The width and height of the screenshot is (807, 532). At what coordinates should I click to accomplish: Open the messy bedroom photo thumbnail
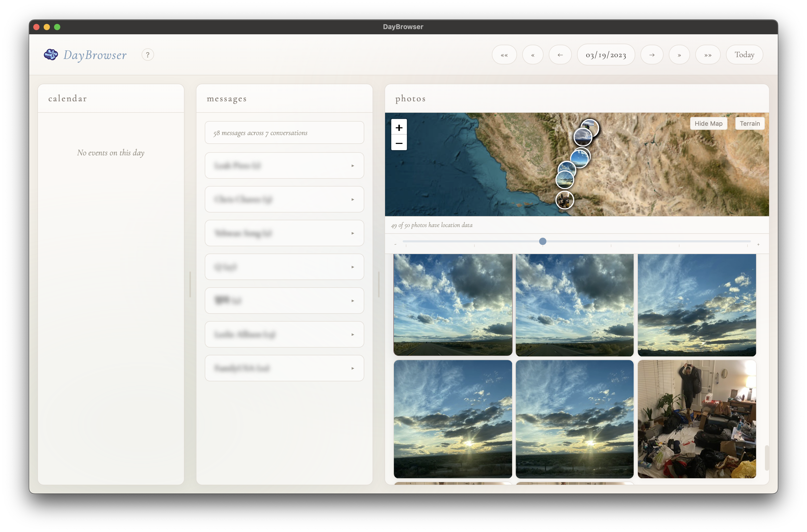click(696, 419)
